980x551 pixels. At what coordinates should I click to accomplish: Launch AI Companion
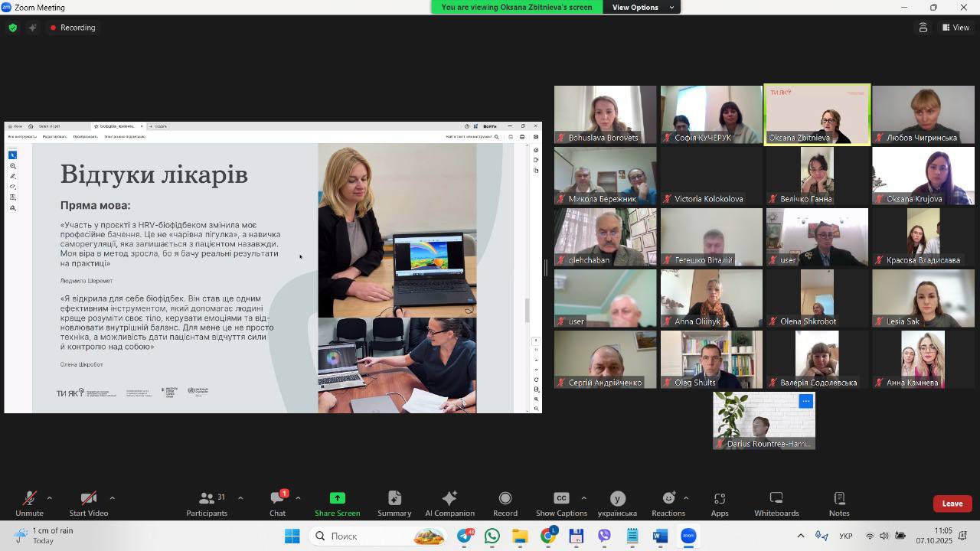pyautogui.click(x=449, y=503)
